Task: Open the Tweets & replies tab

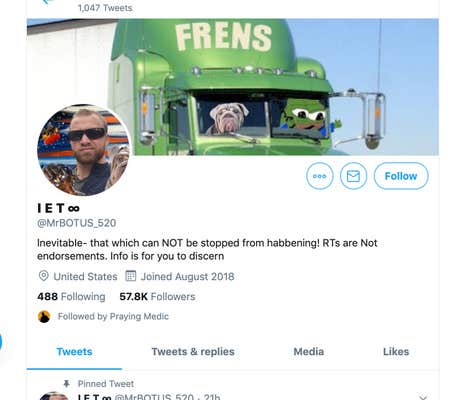Action: click(x=193, y=352)
